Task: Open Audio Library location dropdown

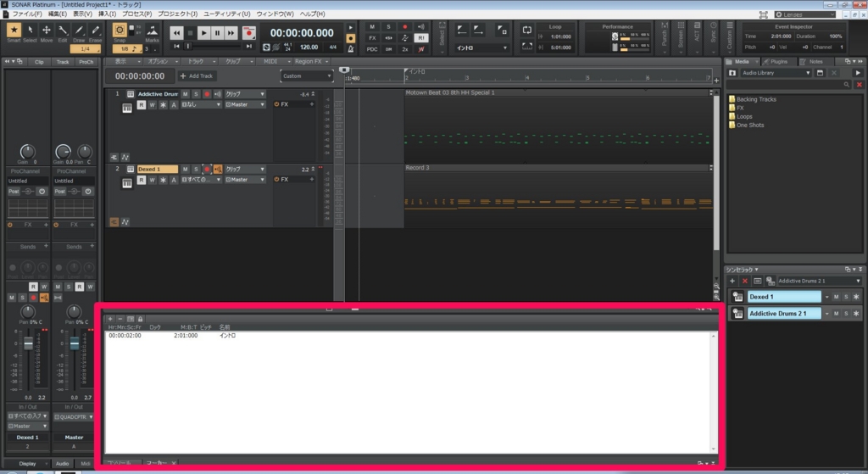Action: pyautogui.click(x=776, y=73)
